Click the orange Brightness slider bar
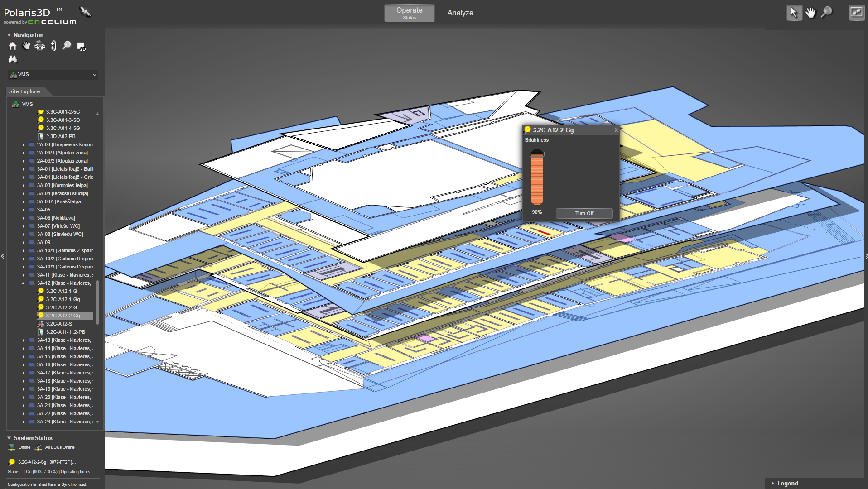Image resolution: width=868 pixels, height=489 pixels. pyautogui.click(x=537, y=179)
